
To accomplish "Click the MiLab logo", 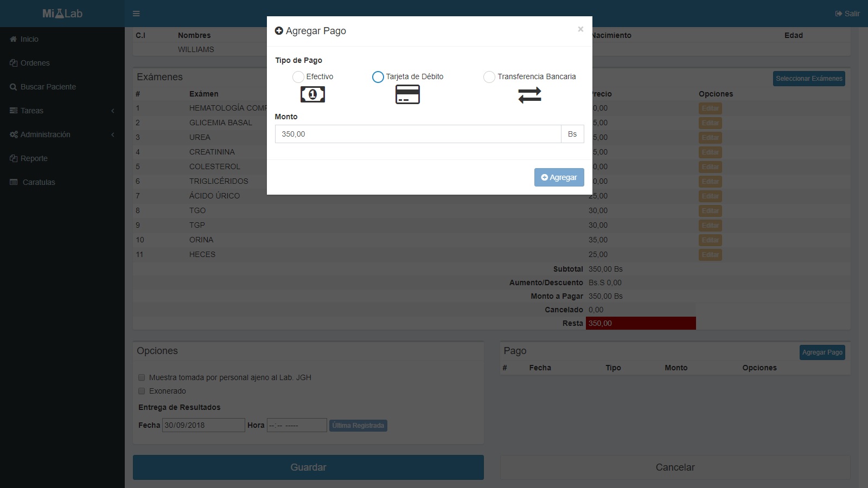I will pyautogui.click(x=62, y=14).
